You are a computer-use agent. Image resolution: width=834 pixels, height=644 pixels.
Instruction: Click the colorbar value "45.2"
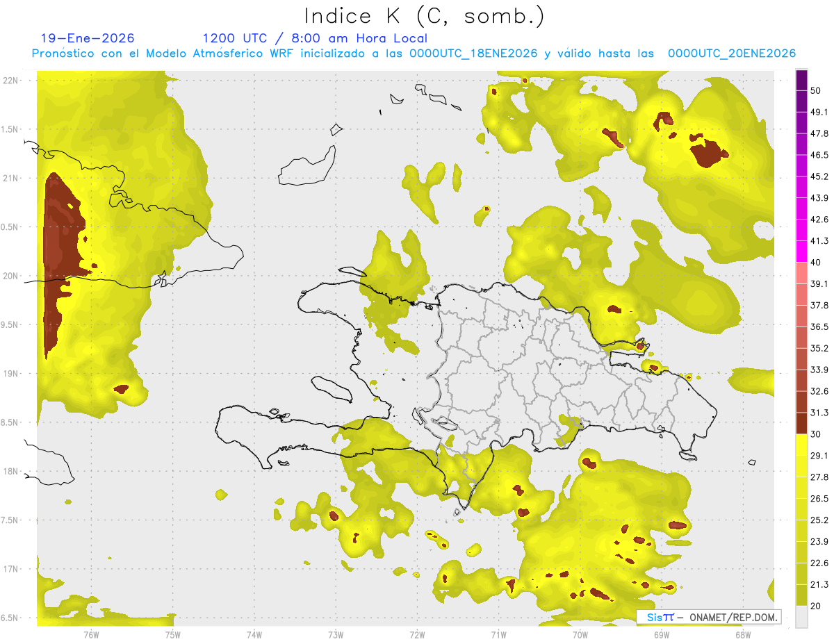(x=819, y=176)
